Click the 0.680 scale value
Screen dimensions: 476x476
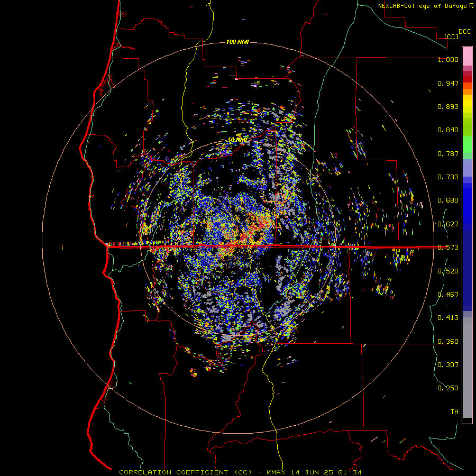point(448,200)
